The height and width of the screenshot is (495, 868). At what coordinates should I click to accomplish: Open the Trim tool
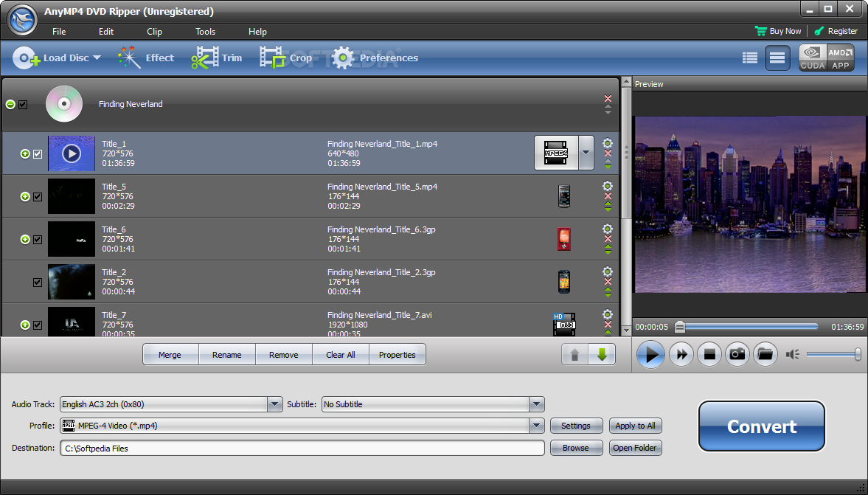coord(216,58)
